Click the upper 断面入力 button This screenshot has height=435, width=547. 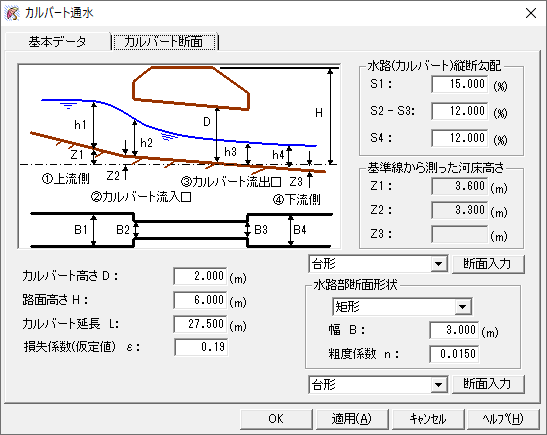(488, 264)
